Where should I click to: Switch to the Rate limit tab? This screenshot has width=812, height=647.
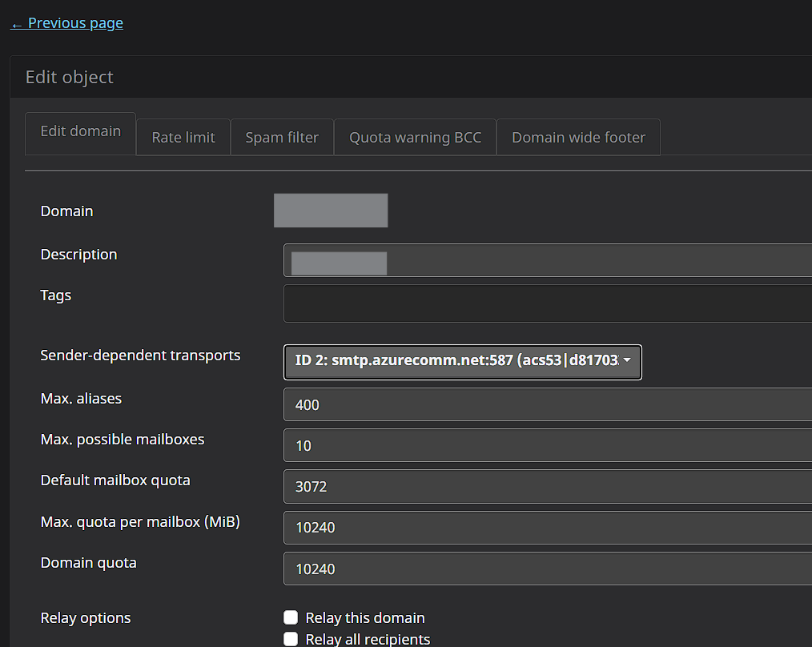pos(183,137)
